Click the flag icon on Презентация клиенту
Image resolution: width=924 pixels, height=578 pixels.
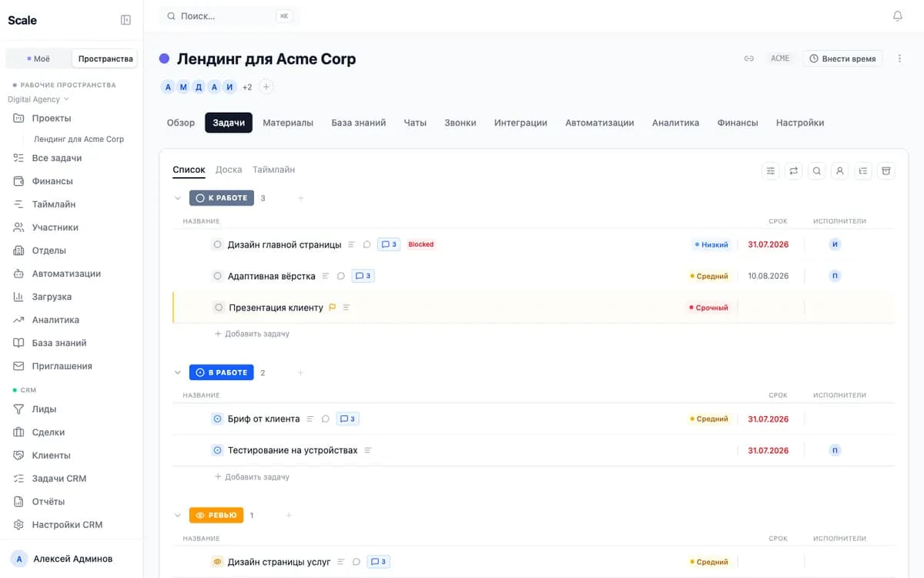click(x=333, y=307)
